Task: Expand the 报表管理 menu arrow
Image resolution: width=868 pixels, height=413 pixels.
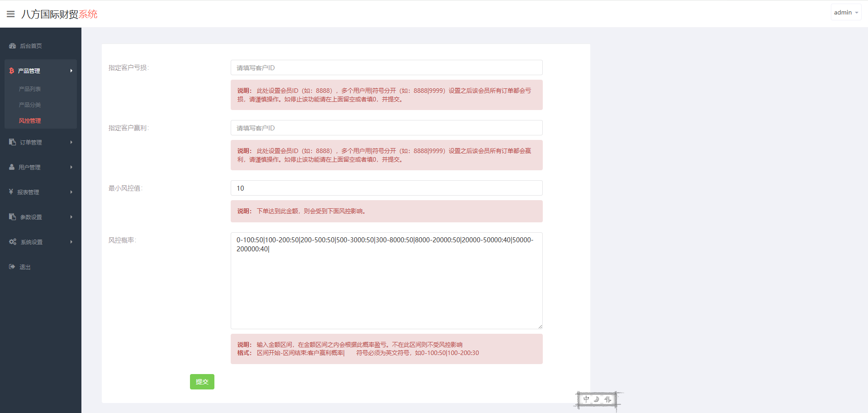Action: pyautogui.click(x=71, y=192)
